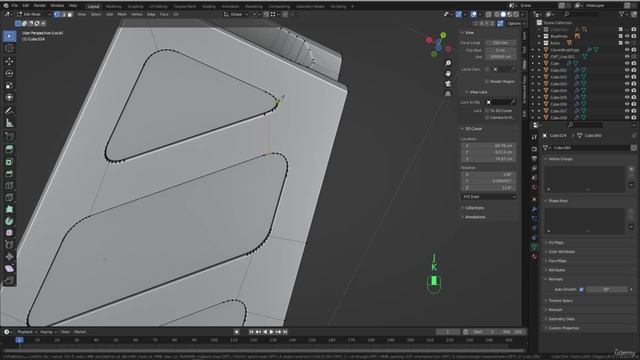Screen dimensions: 640x360
Task: Expand the Geometry Data panel
Action: coord(561,319)
